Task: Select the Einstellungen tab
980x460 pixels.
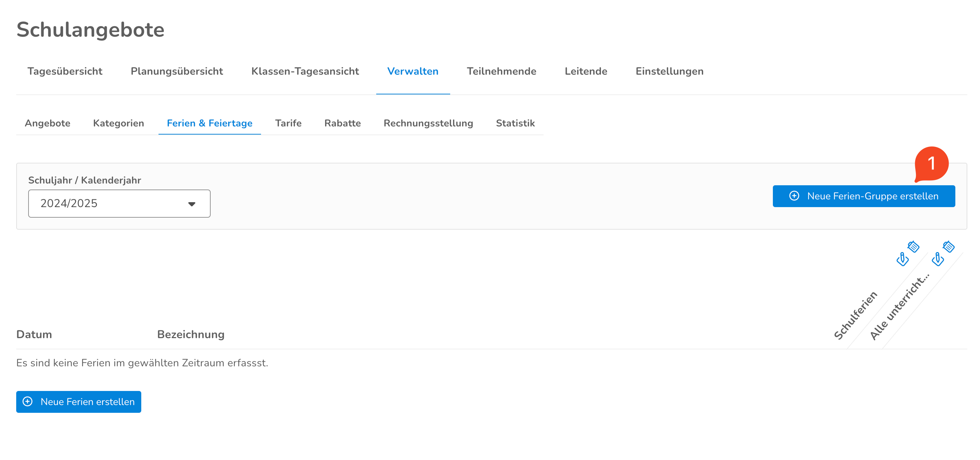Action: point(669,71)
